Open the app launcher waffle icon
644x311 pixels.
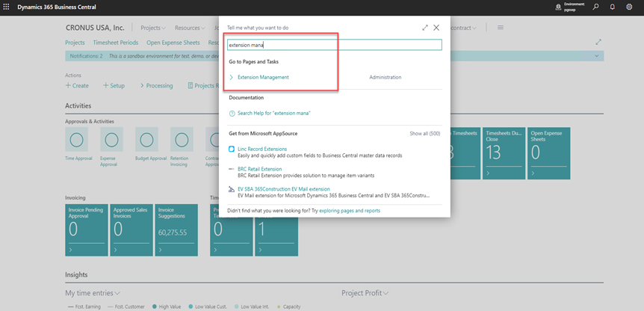(x=6, y=7)
